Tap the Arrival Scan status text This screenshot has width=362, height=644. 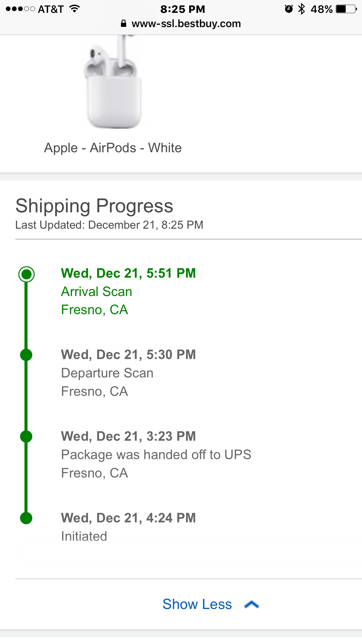[x=96, y=292]
